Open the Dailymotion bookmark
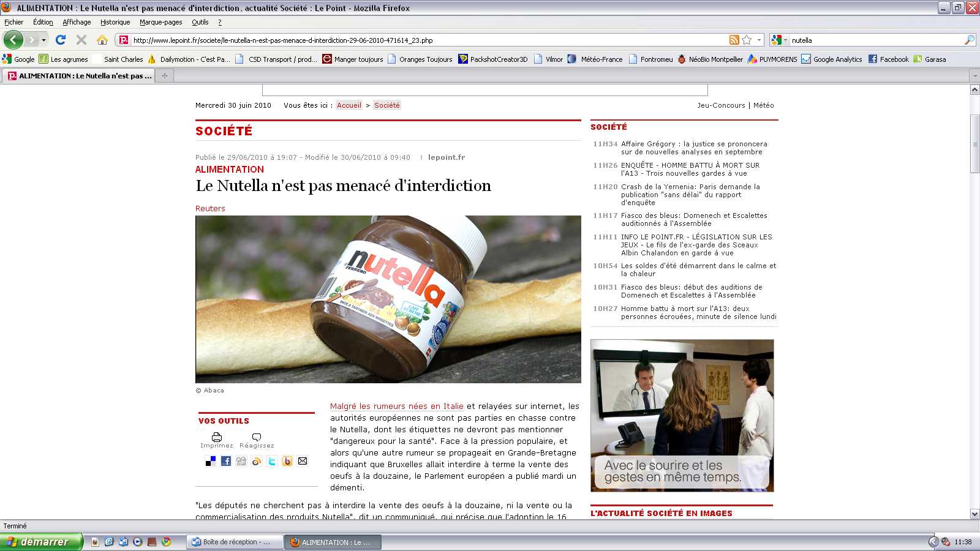Image resolution: width=980 pixels, height=551 pixels. click(x=189, y=59)
